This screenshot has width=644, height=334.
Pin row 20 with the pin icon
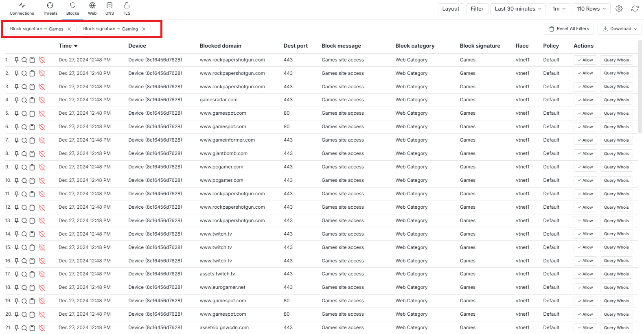17,314
